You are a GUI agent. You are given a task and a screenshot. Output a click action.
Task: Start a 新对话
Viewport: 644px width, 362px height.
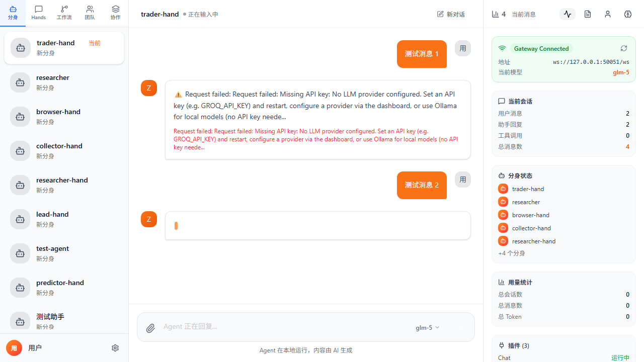tap(451, 14)
